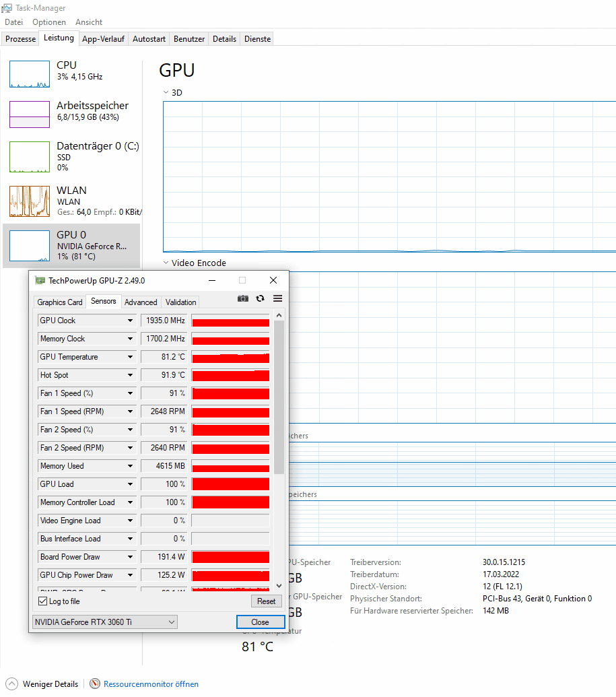Click the GPU-Z scrollbar down arrow
Viewport: 616px width, 697px height.
[279, 586]
